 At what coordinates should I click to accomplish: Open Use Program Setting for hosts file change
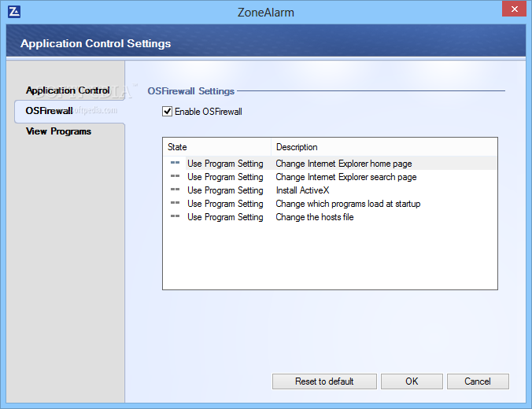225,217
